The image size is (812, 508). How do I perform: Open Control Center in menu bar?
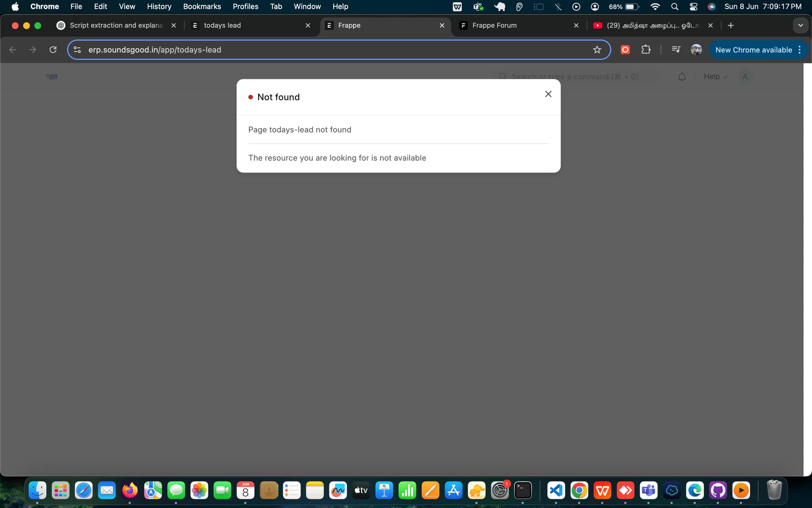694,6
